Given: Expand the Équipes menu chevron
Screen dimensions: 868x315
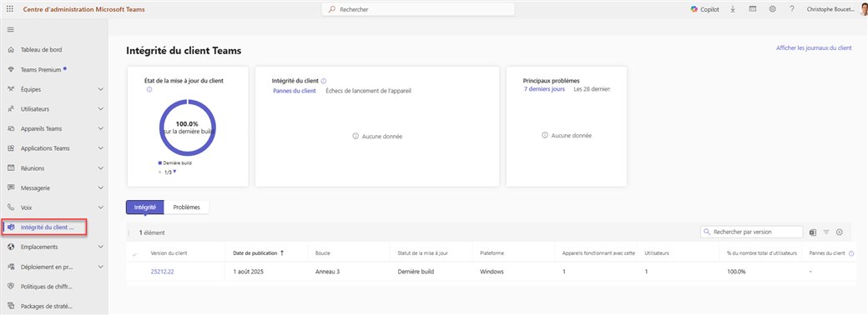Looking at the screenshot, I should [x=101, y=89].
